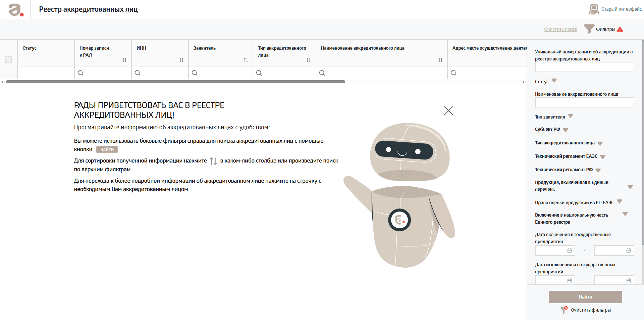Image resolution: width=644 pixels, height=320 pixels.
Task: Expand Технический регламент ЕАЭС filter
Action: (603, 157)
